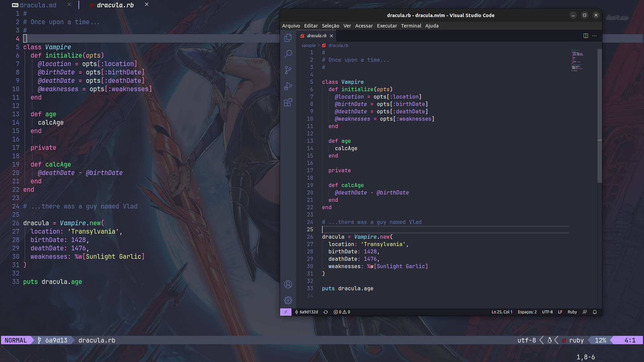
Task: Click the VS Code vertical scrollbar thumb
Action: point(600,116)
